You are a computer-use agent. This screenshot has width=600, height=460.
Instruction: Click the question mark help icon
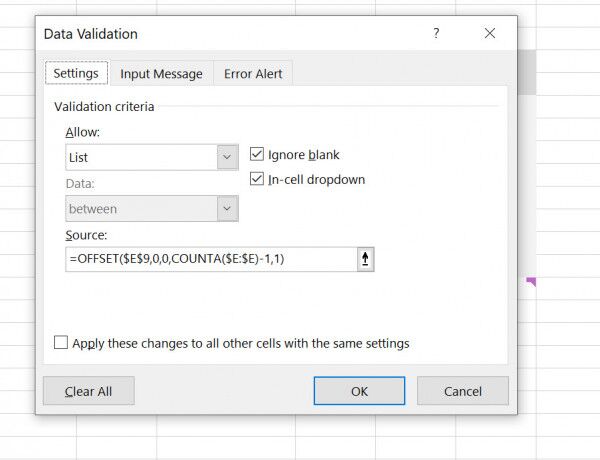pos(436,34)
